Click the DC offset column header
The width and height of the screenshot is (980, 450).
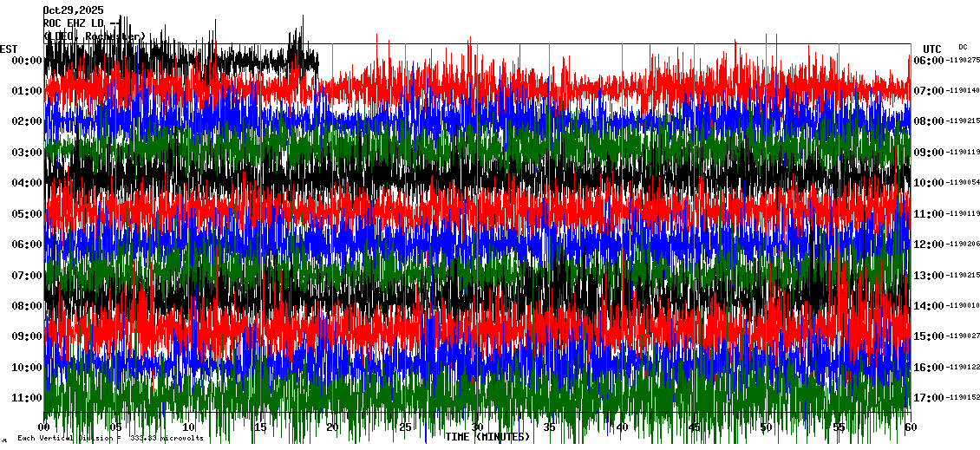pos(963,47)
